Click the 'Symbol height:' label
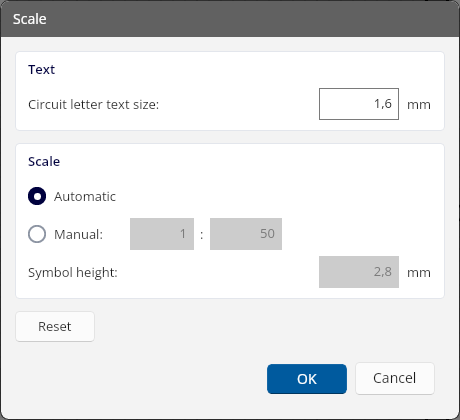 coord(73,273)
